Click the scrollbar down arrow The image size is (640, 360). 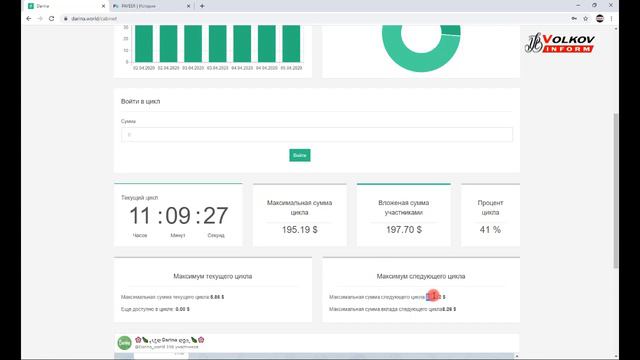coord(616,356)
